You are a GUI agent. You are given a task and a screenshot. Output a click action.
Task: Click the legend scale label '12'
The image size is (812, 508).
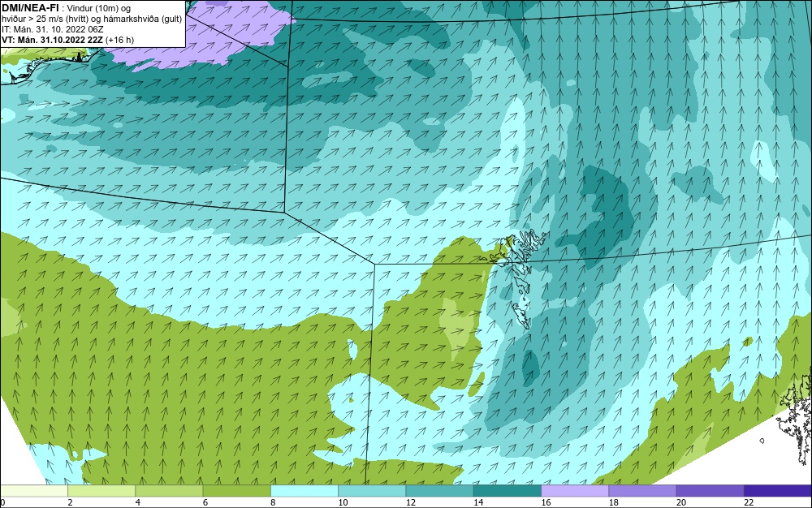click(x=411, y=502)
